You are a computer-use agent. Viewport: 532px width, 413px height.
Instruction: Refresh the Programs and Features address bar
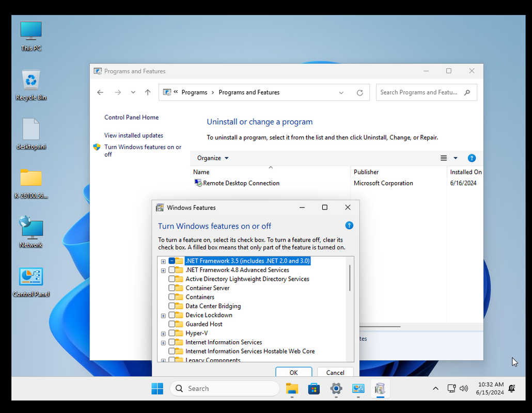pos(359,92)
